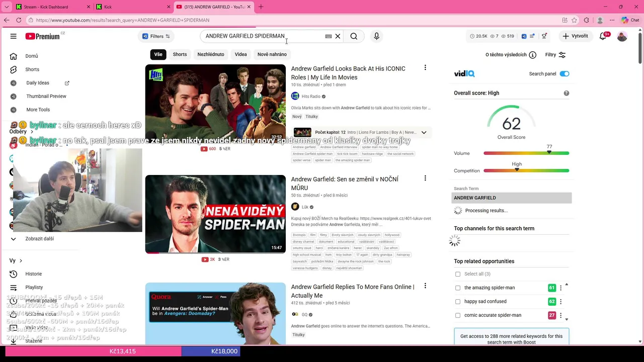Select the Shorts filter chip
The image size is (644, 362).
(x=180, y=54)
